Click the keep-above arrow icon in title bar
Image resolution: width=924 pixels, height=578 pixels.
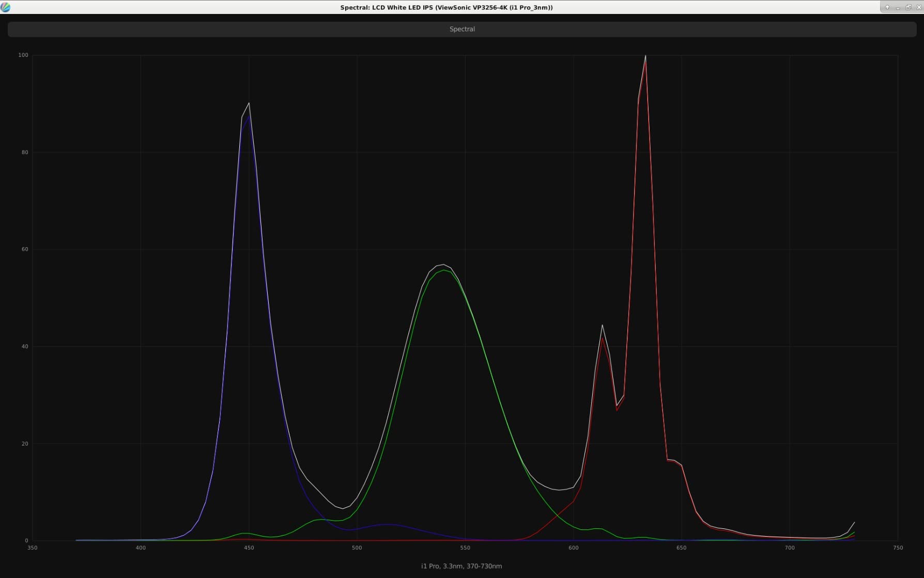(887, 7)
